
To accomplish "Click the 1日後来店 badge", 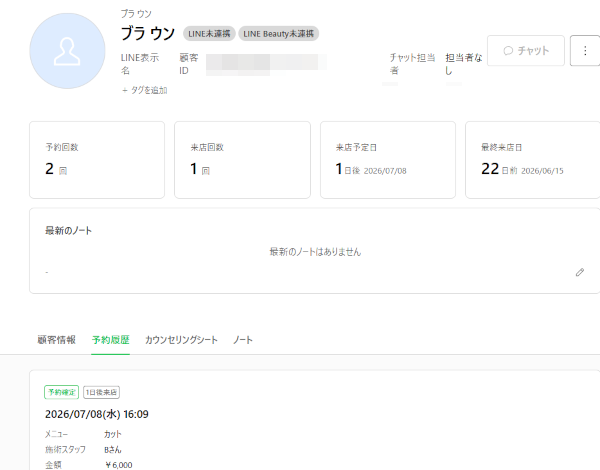I will pos(101,392).
